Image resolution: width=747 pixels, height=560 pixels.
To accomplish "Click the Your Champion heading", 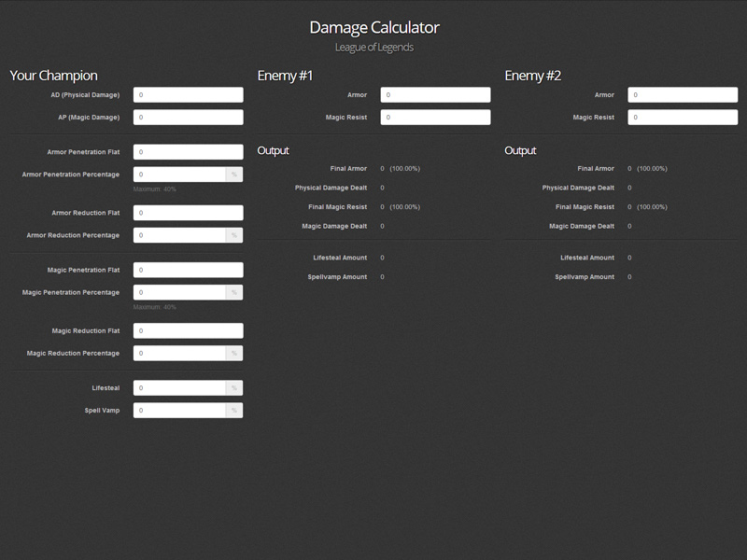I will click(53, 76).
